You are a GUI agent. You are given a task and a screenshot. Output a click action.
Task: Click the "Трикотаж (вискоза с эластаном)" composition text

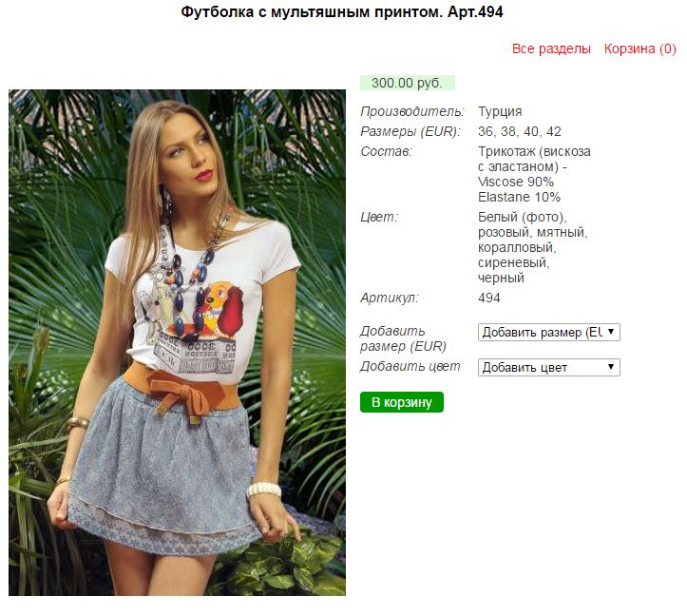(x=534, y=159)
